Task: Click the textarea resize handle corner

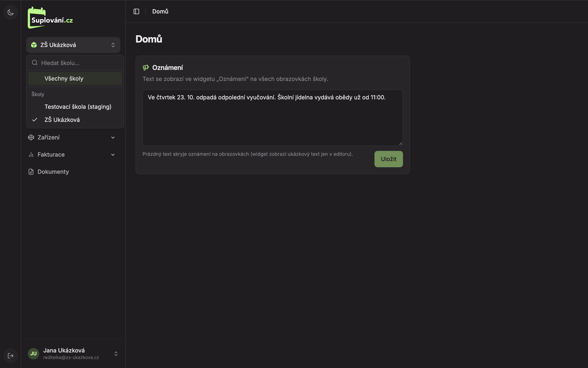Action: tap(400, 144)
